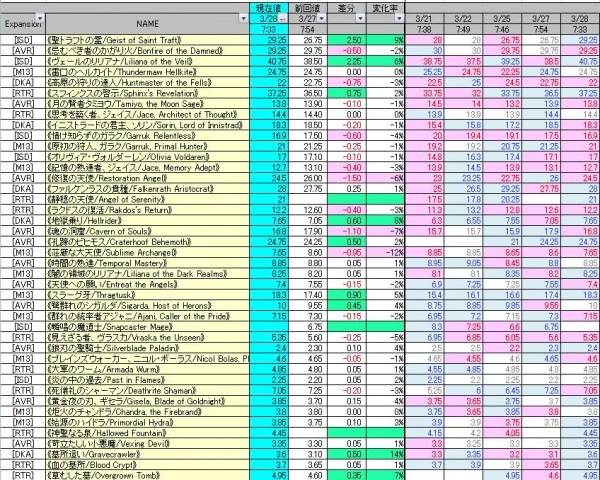Select the Bonfire of the Damned name cell

(x=147, y=51)
